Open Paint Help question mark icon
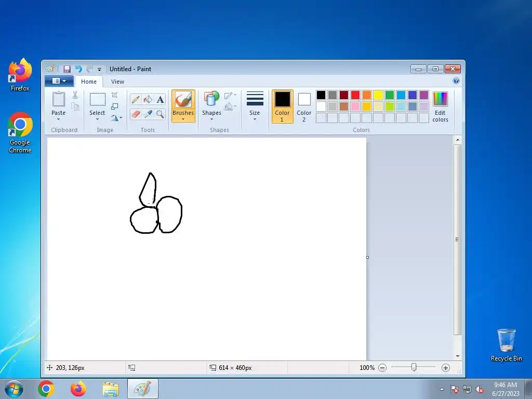 point(456,81)
